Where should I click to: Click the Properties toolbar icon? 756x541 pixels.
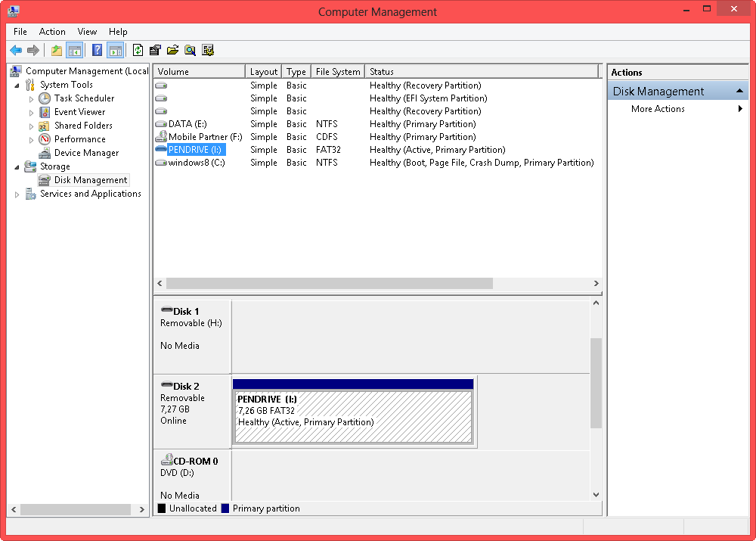click(x=155, y=50)
